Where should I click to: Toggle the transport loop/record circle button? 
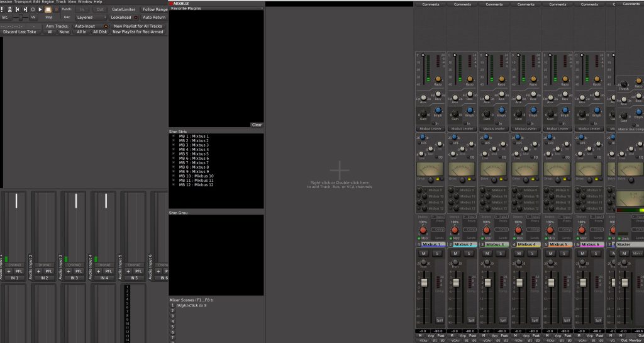[x=33, y=9]
